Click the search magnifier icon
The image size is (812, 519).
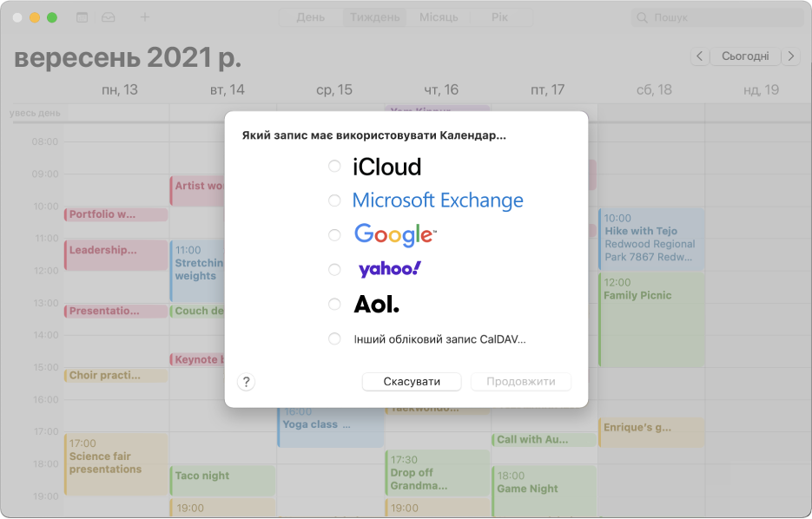(x=642, y=17)
